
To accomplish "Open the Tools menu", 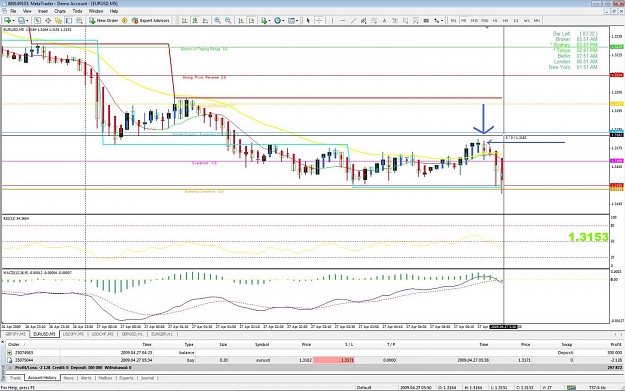I will pos(77,11).
